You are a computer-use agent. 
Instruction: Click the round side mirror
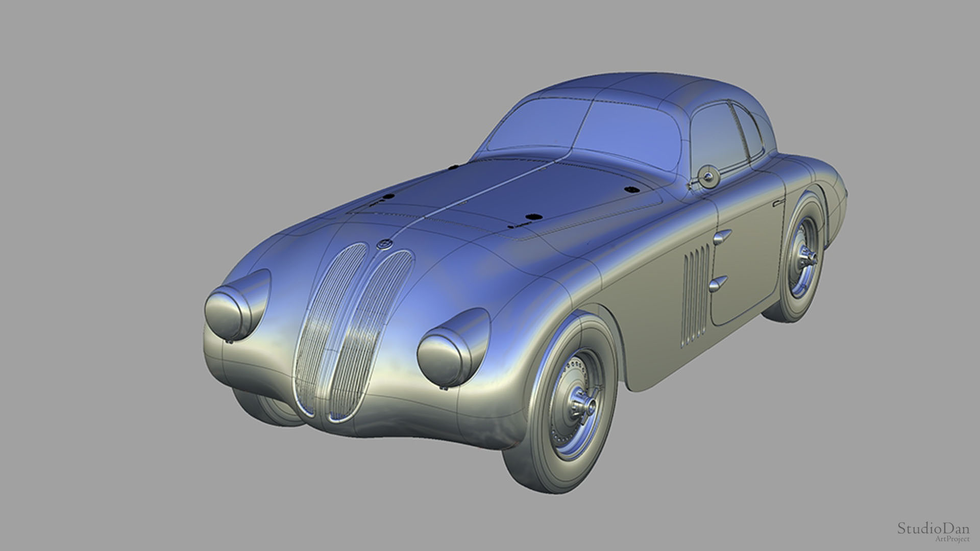coord(708,177)
